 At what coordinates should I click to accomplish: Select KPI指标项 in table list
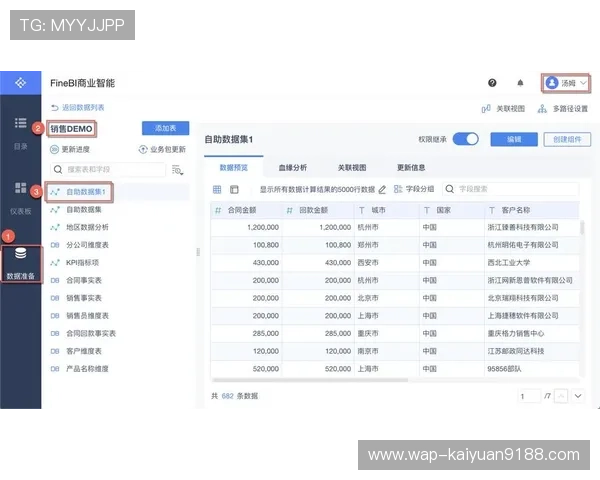(x=75, y=263)
